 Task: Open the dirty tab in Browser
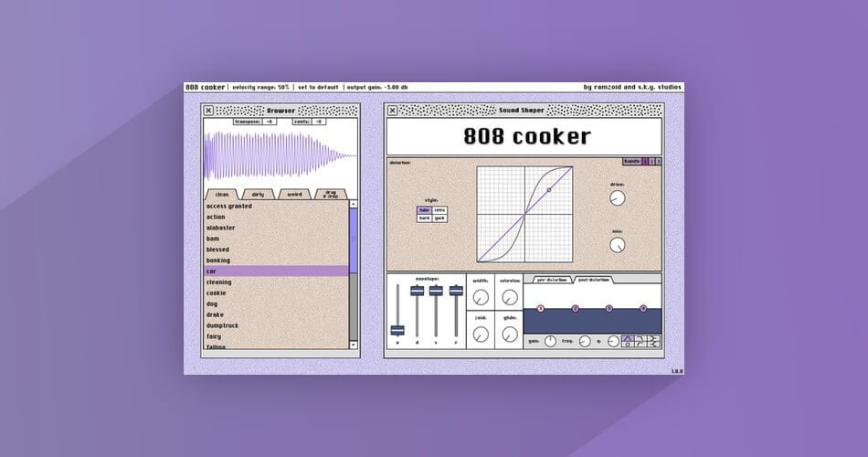[258, 194]
